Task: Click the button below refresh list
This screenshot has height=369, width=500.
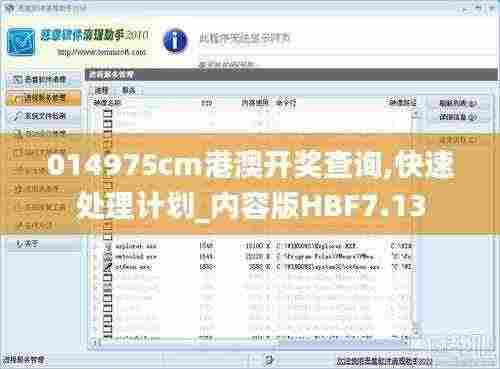Action: click(458, 117)
